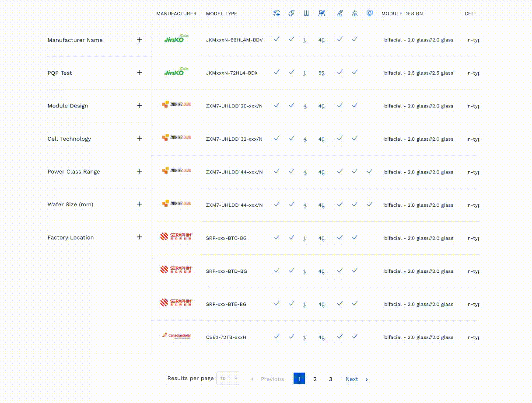Viewport: 532px width, 403px height.
Task: Click the Module Design column header
Action: [x=402, y=14]
